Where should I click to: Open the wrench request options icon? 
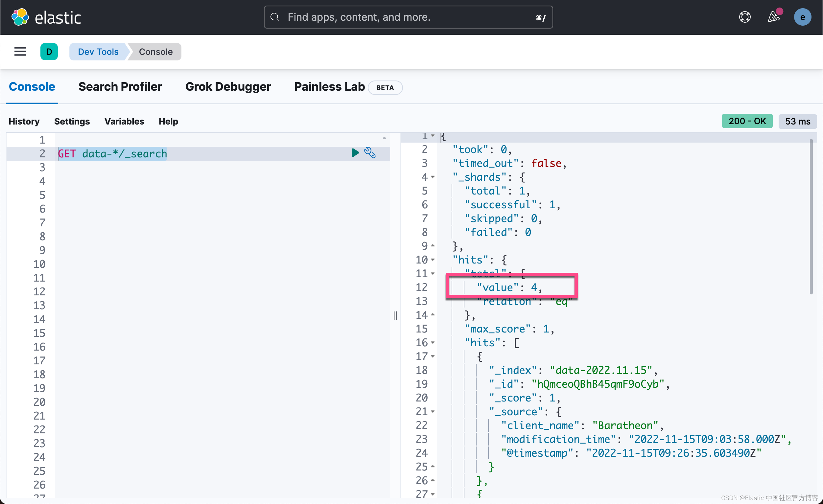click(x=370, y=153)
